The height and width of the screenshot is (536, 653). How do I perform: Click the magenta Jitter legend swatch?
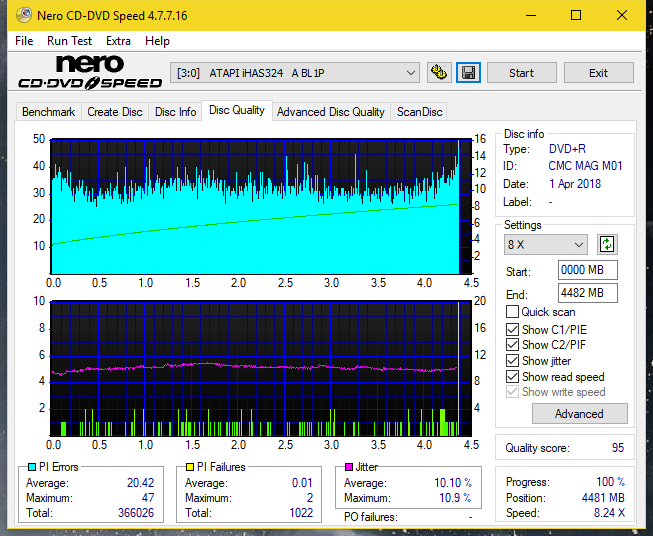[349, 467]
